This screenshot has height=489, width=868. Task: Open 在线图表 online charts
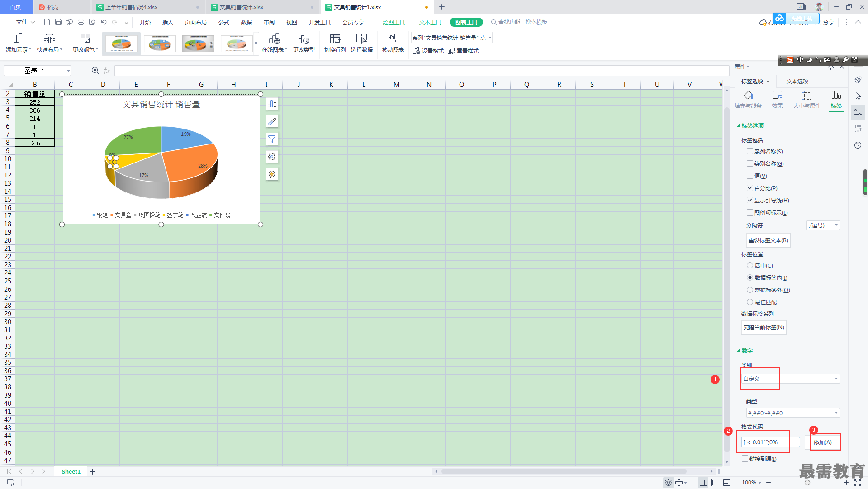pyautogui.click(x=274, y=43)
